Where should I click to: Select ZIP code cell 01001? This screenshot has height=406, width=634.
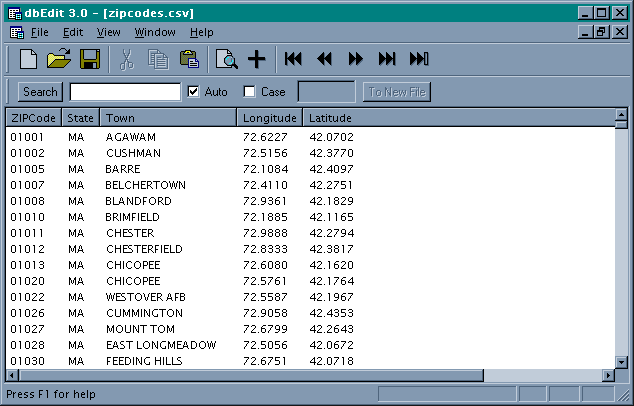(x=27, y=137)
